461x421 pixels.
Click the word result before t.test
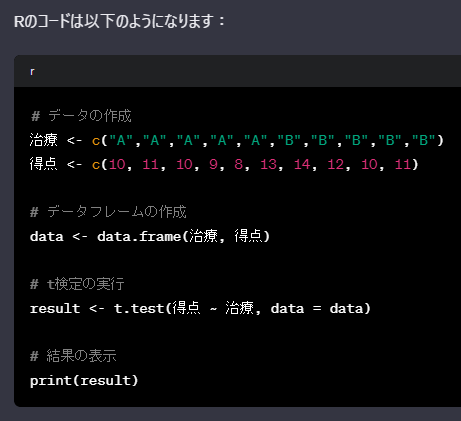(x=55, y=309)
